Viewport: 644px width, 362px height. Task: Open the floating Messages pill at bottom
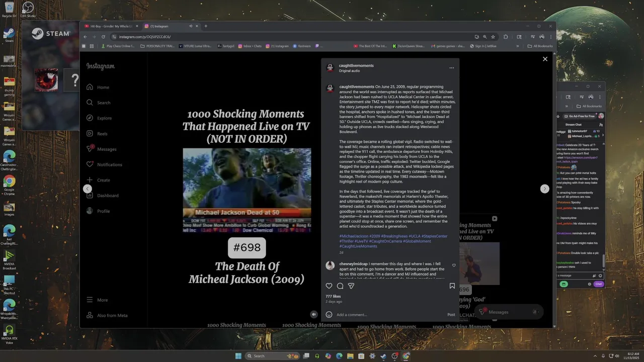(509, 312)
